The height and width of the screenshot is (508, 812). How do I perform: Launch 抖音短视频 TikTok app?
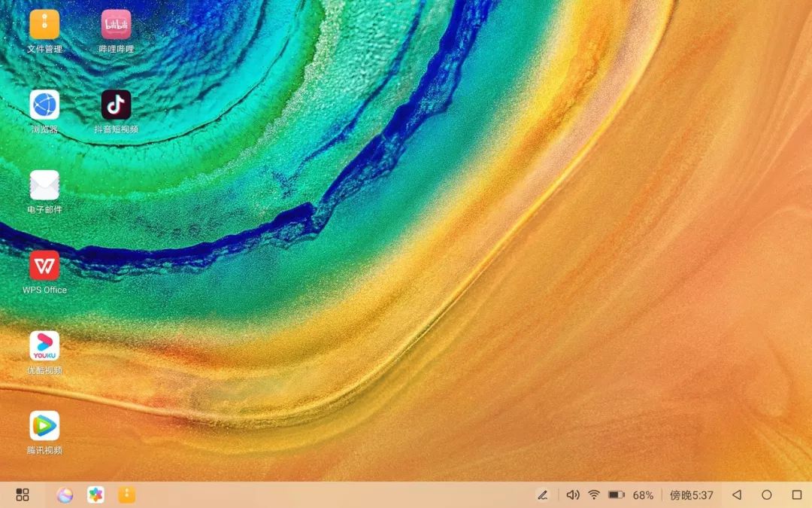pos(116,105)
